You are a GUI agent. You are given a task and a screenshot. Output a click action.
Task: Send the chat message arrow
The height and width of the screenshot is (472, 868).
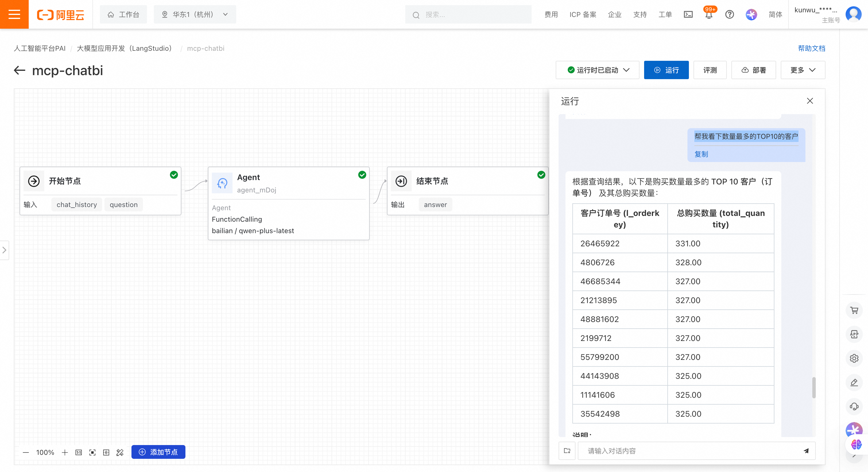[806, 451]
